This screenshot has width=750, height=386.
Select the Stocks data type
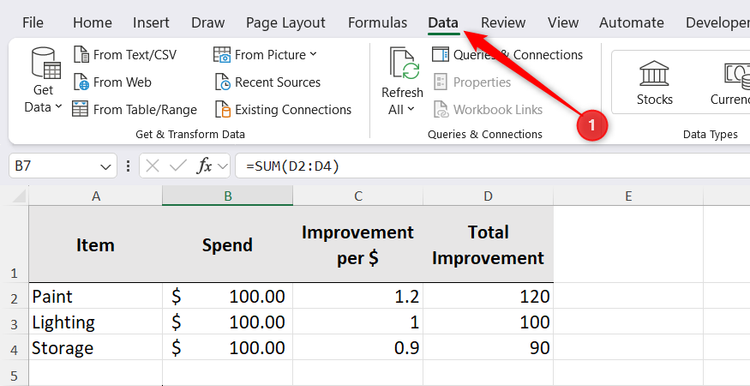[654, 82]
